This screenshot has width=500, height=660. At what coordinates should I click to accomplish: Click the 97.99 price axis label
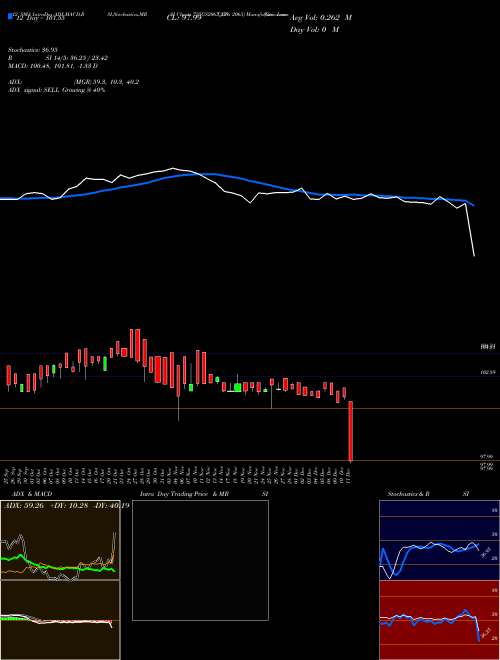tap(486, 456)
